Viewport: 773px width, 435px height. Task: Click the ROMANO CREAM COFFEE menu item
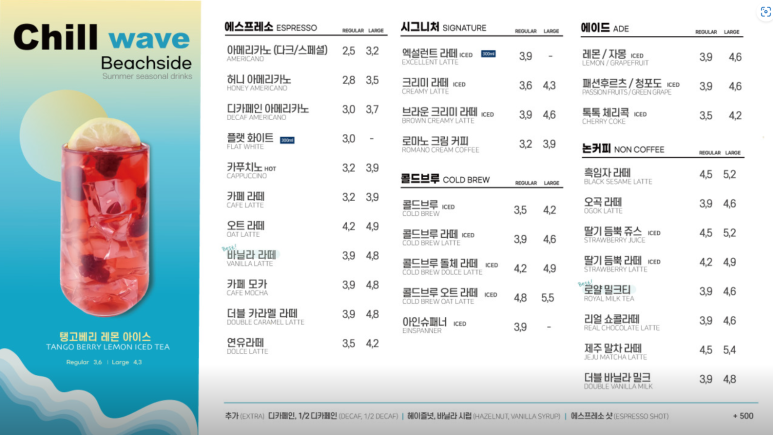[x=440, y=145]
